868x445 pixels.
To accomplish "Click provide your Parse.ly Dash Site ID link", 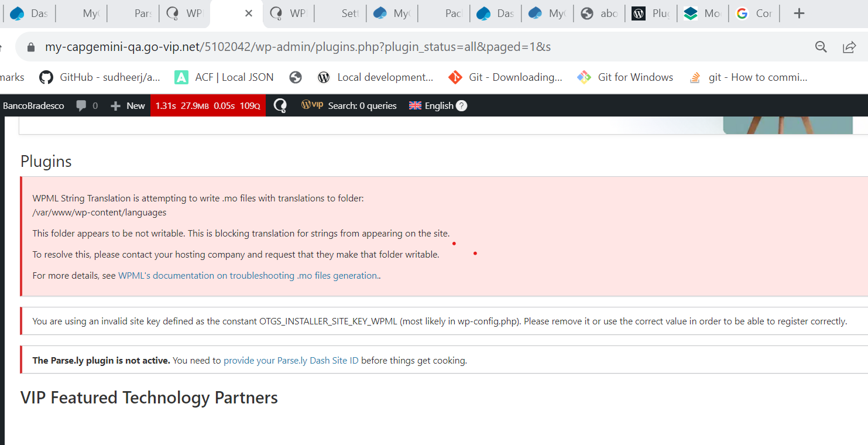I will point(291,361).
